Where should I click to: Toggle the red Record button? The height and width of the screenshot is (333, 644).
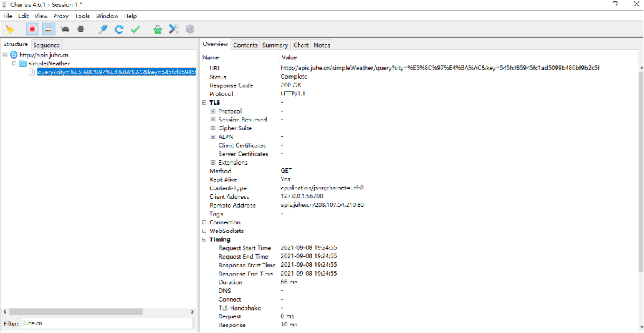(x=32, y=29)
